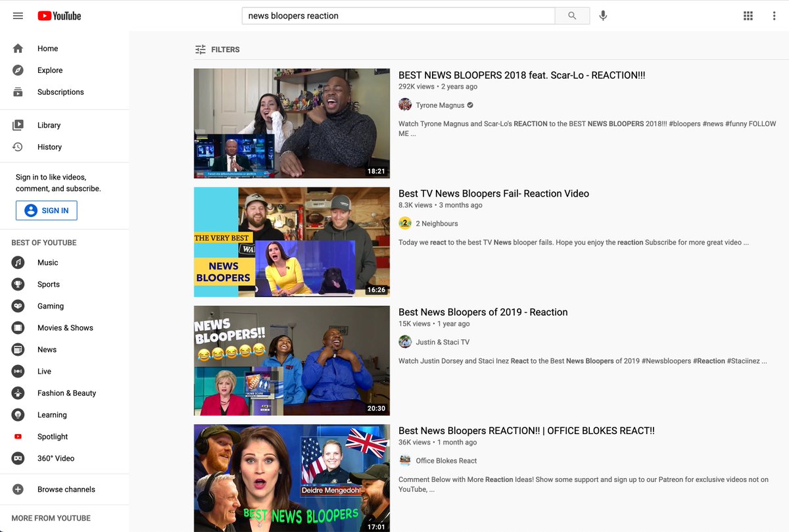Select Sports label in sidebar
Screen dimensions: 789x532
coord(49,284)
